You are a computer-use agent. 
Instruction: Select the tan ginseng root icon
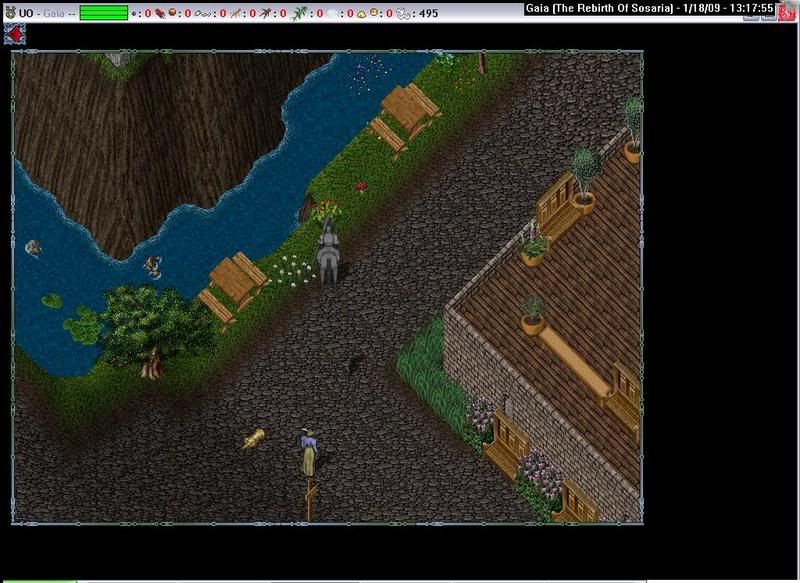tap(235, 13)
